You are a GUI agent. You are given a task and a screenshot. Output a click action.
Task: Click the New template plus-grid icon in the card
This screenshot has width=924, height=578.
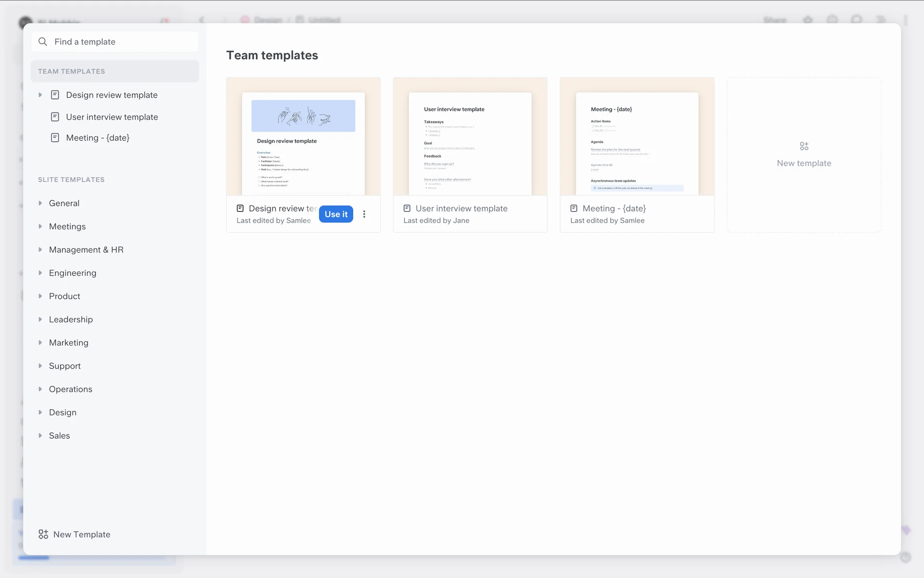tap(804, 146)
